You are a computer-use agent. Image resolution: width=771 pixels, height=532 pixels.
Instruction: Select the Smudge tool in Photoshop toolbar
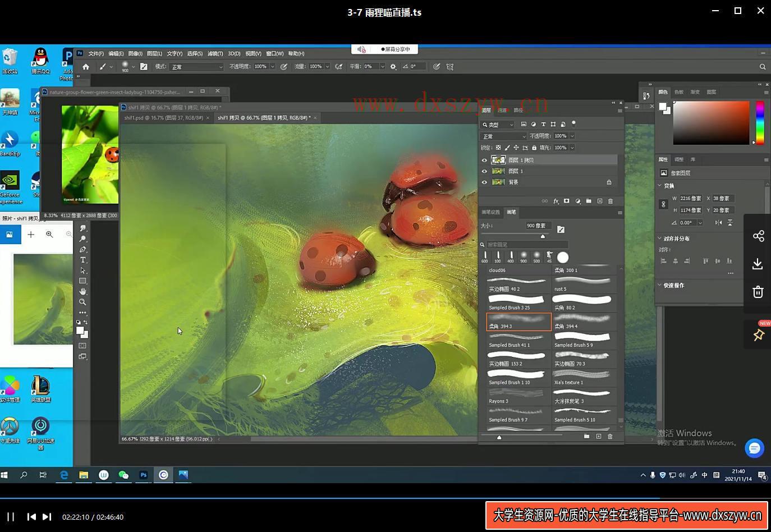[x=82, y=228]
